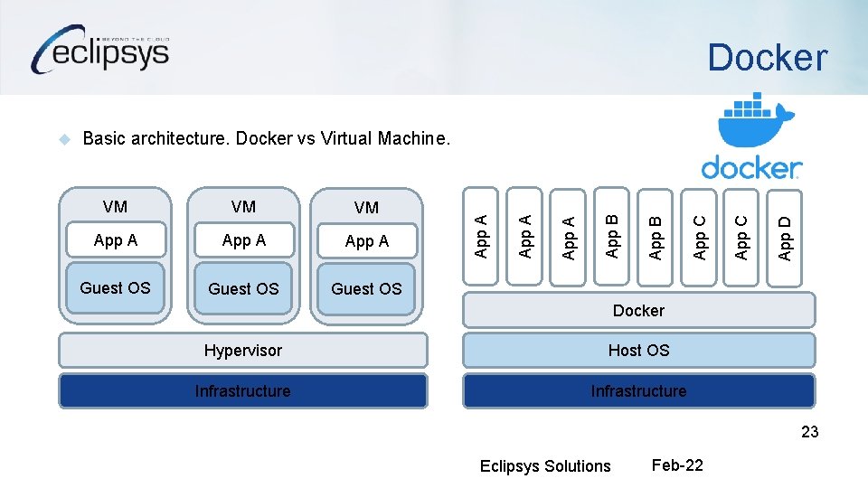Click the Hypervisor layer box
The image size is (868, 488).
(x=243, y=351)
